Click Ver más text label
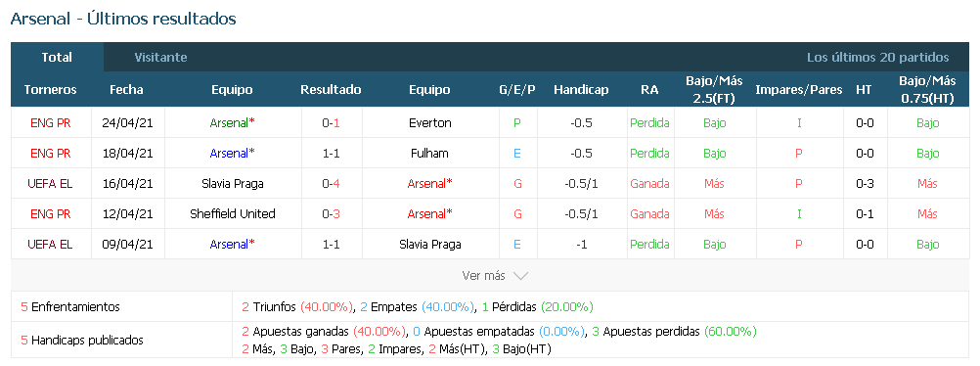Image resolution: width=980 pixels, height=366 pixels. [x=484, y=276]
